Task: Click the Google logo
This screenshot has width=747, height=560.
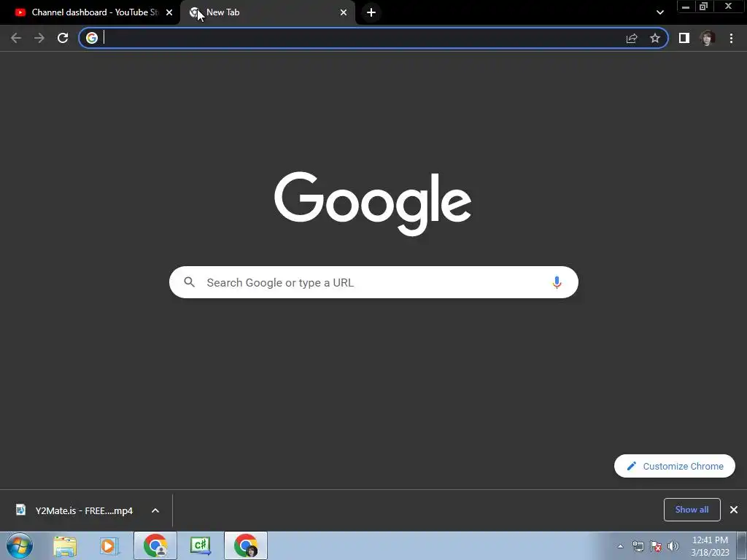Action: (x=373, y=203)
